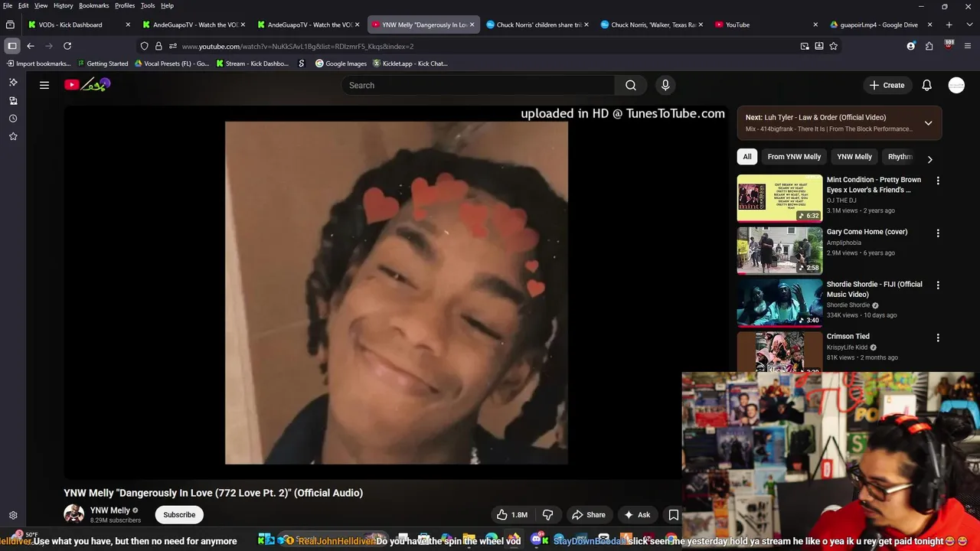Screen dimensions: 980x551
Task: Open sidebar settings gear
Action: click(13, 516)
